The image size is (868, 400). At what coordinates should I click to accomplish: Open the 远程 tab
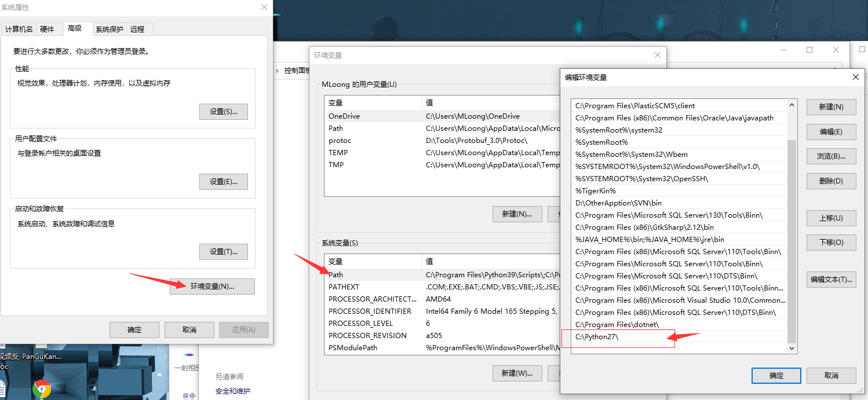(137, 29)
